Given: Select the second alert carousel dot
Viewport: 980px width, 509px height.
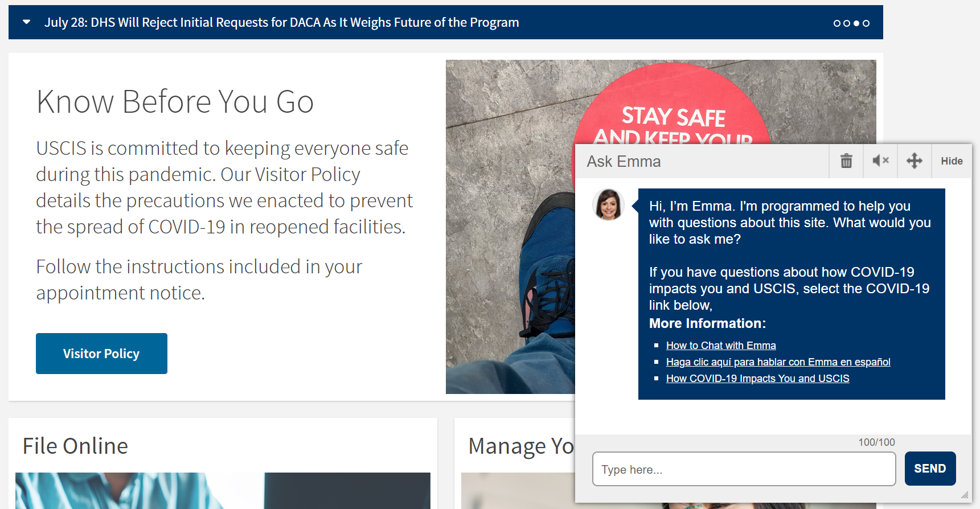Looking at the screenshot, I should [847, 23].
